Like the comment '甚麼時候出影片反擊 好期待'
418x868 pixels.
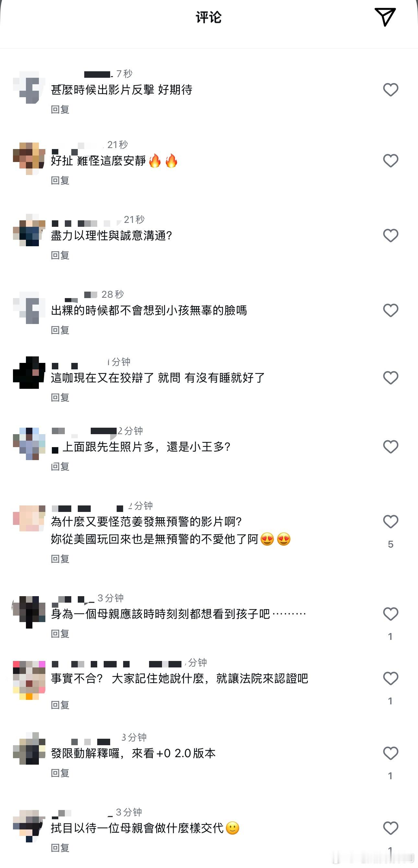point(391,90)
